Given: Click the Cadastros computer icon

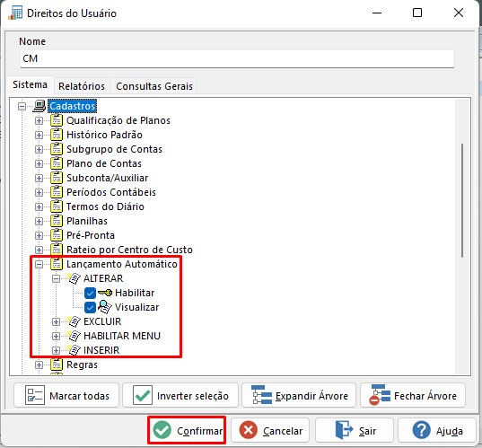Looking at the screenshot, I should point(39,106).
